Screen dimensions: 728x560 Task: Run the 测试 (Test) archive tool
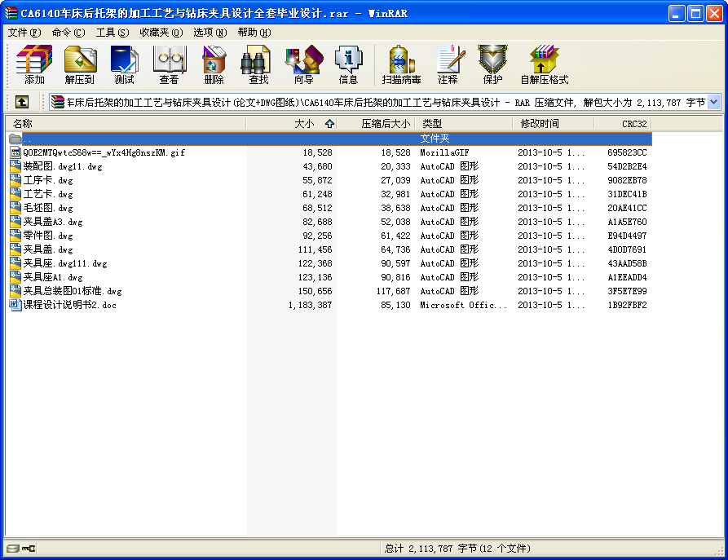pos(124,65)
